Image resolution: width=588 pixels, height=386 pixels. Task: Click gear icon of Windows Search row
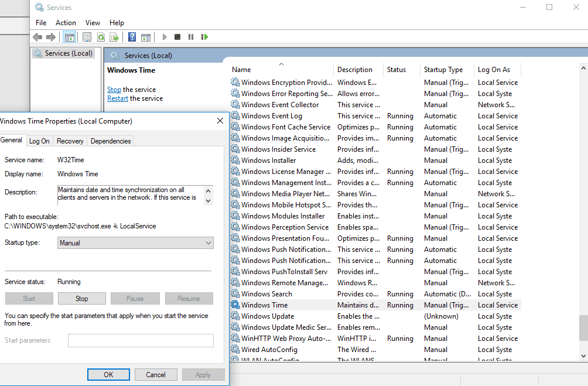point(235,293)
